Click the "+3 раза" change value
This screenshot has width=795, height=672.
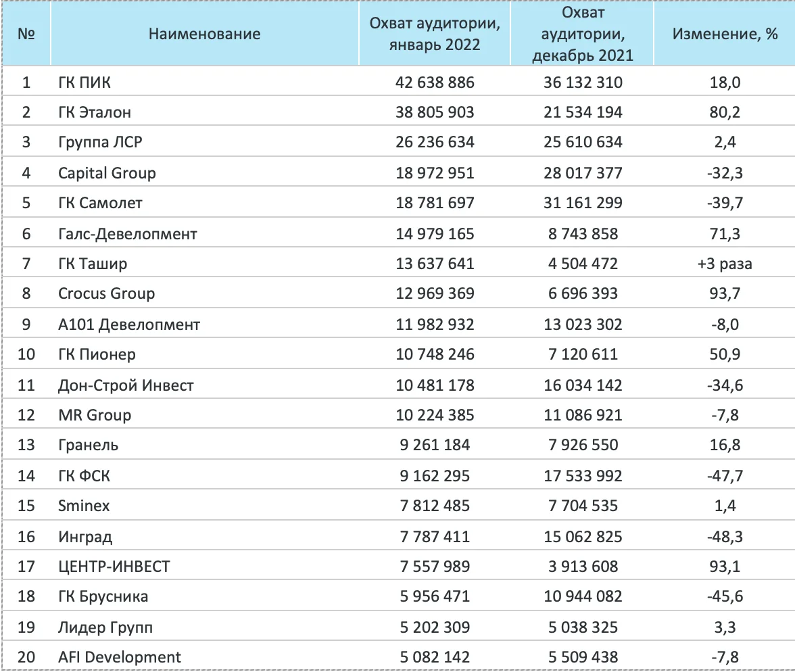pyautogui.click(x=725, y=264)
